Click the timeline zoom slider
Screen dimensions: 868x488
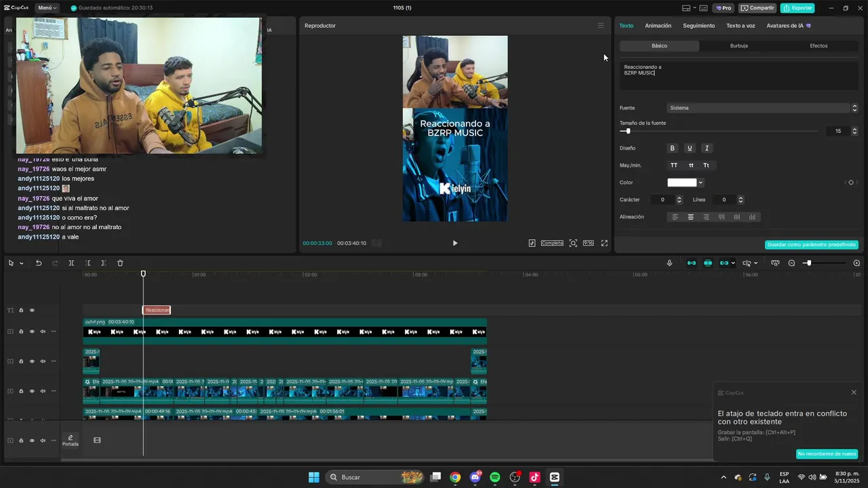[x=825, y=263]
